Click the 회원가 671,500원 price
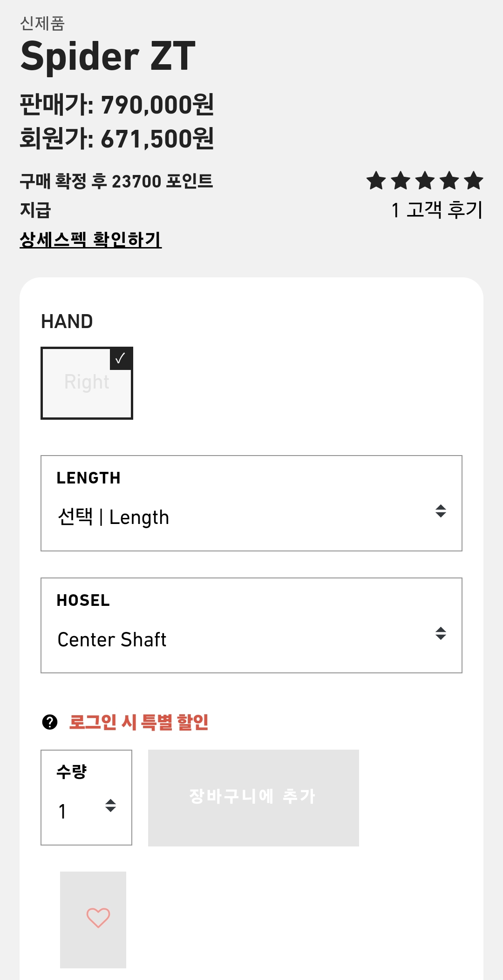The image size is (503, 980). click(117, 139)
